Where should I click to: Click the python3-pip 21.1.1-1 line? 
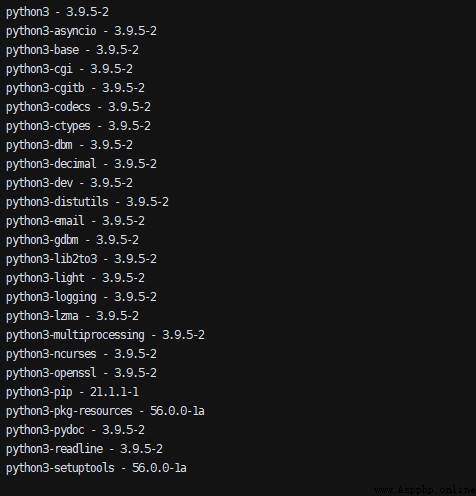click(72, 393)
